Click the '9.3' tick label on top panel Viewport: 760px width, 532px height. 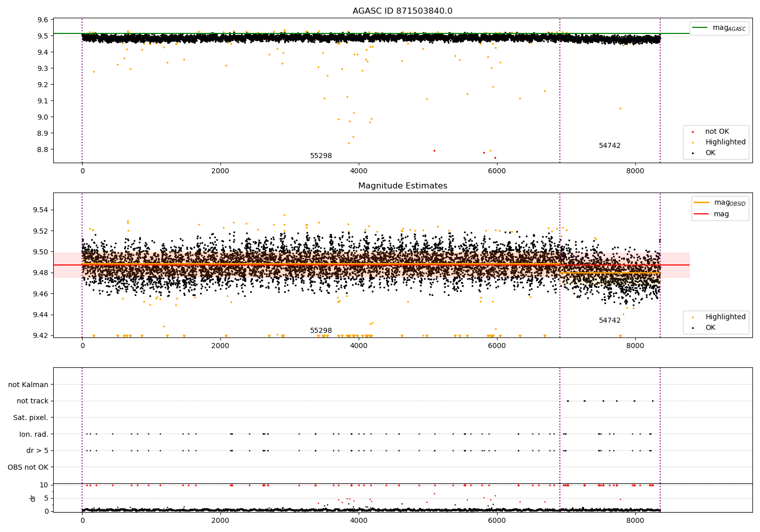(x=43, y=69)
